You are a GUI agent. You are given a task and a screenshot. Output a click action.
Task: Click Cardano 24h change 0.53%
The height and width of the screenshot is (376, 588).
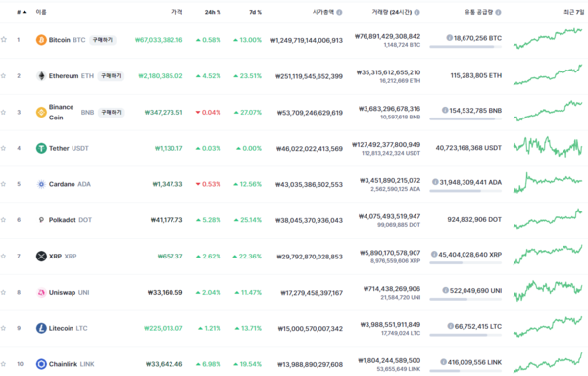[x=209, y=184]
